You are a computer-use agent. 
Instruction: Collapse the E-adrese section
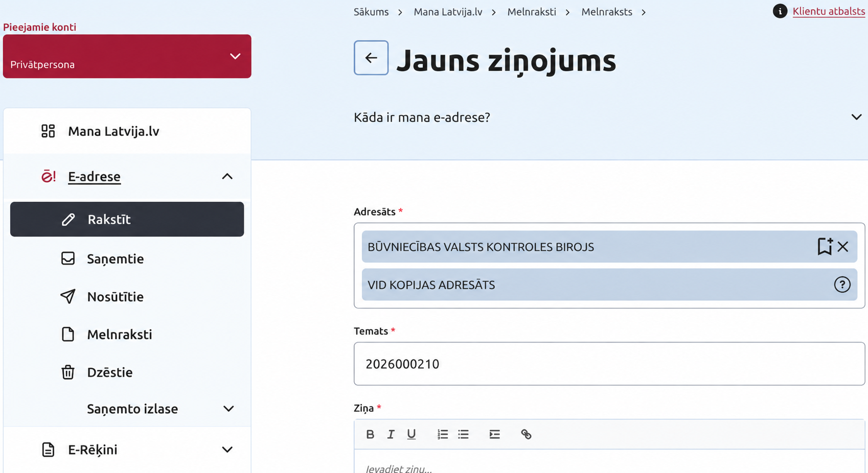227,177
